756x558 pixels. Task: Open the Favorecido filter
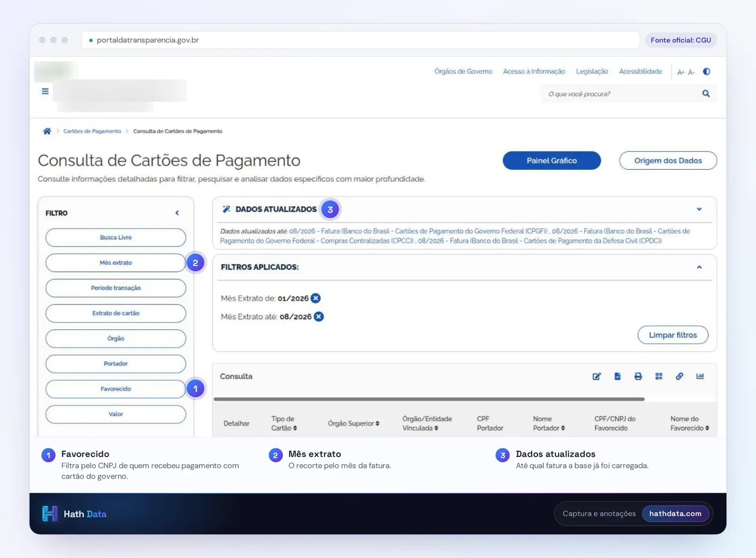pyautogui.click(x=116, y=389)
